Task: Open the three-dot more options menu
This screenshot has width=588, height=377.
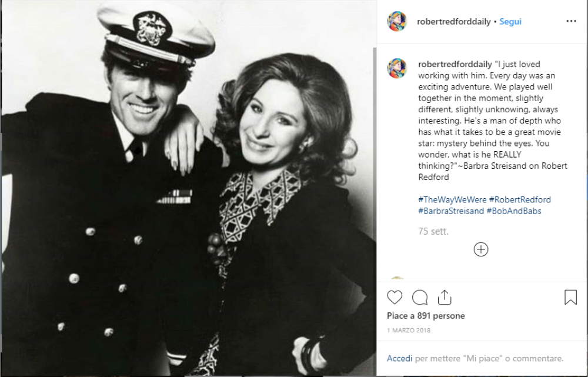Action: [571, 21]
